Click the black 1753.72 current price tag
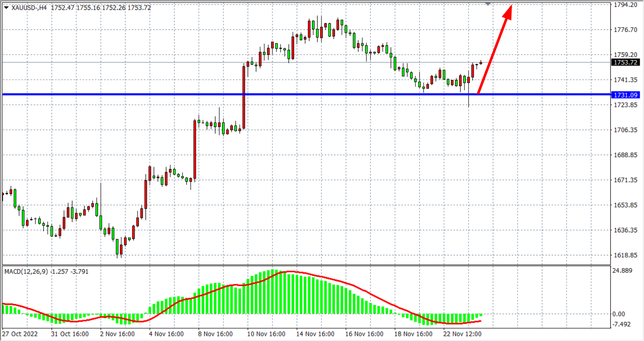644x341 pixels. [x=625, y=63]
